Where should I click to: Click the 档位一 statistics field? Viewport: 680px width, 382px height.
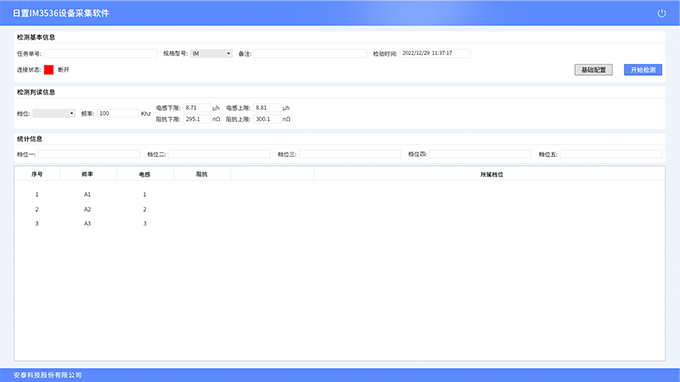pyautogui.click(x=89, y=154)
